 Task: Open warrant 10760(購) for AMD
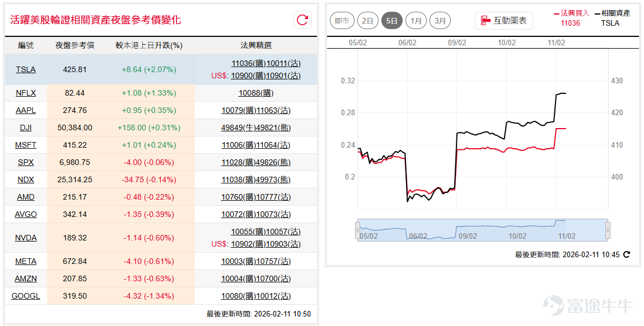point(239,197)
